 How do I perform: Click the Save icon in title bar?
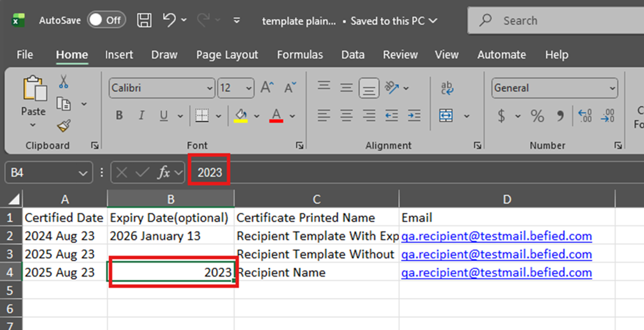[144, 20]
